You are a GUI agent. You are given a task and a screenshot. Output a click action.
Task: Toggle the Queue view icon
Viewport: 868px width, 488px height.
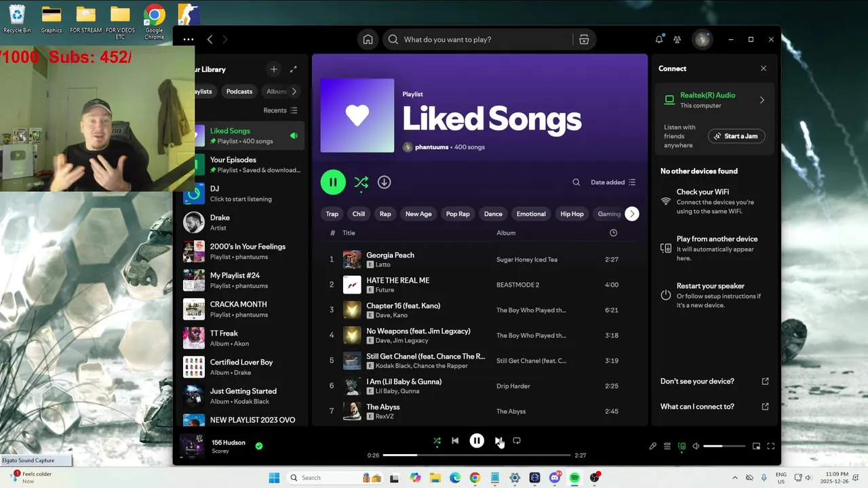coord(667,446)
